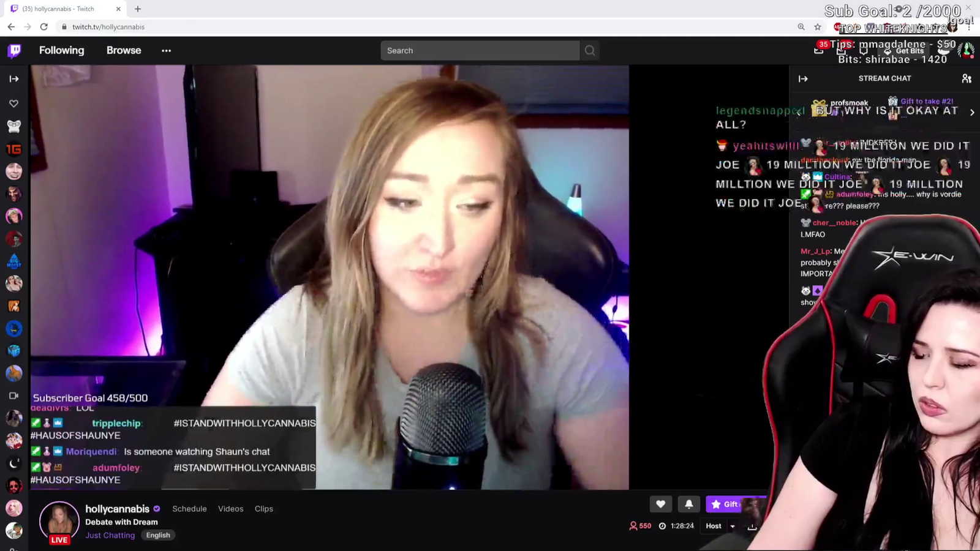This screenshot has width=980, height=551.
Task: Open the chat users list icon
Action: tap(967, 78)
